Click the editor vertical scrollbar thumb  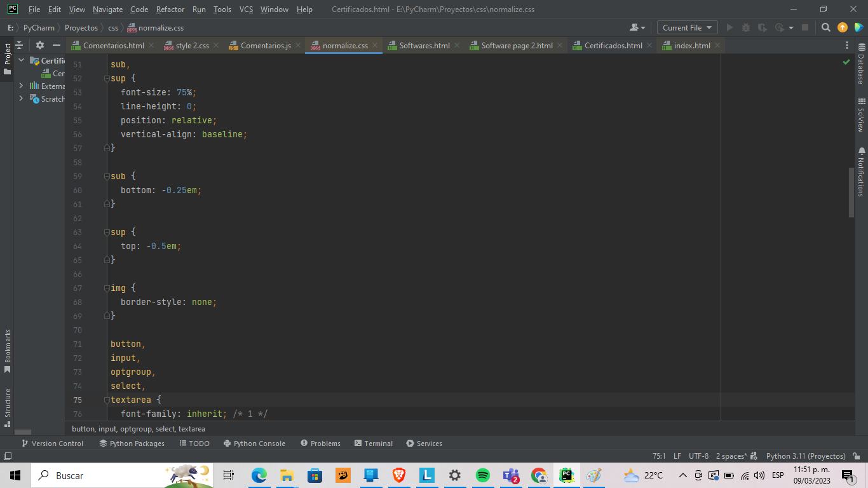[x=851, y=192]
